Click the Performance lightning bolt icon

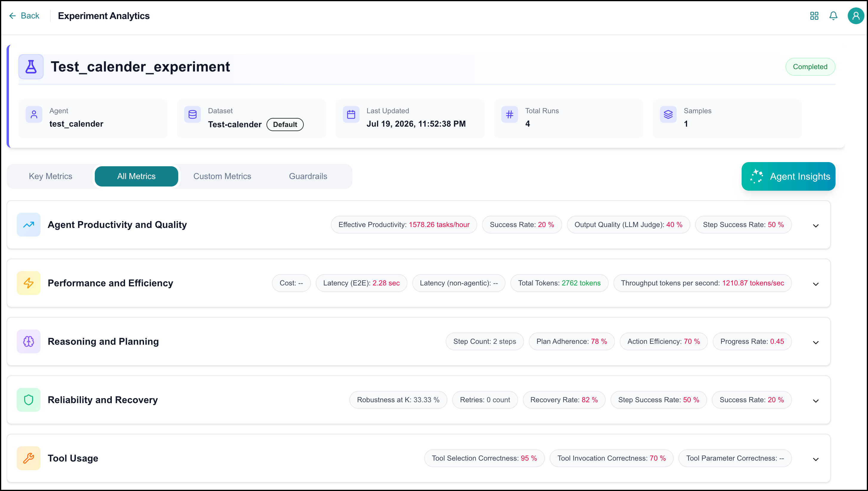(x=29, y=283)
